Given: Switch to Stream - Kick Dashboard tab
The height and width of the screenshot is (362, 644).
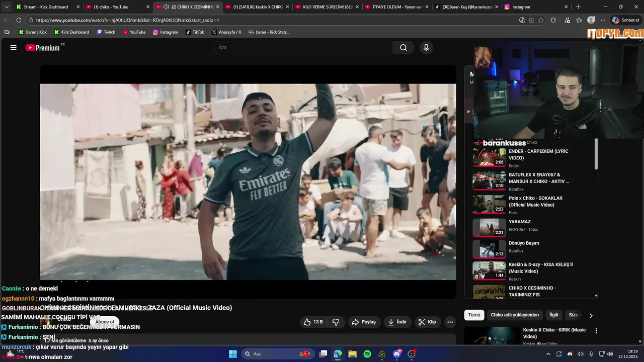Looking at the screenshot, I should click(48, 7).
